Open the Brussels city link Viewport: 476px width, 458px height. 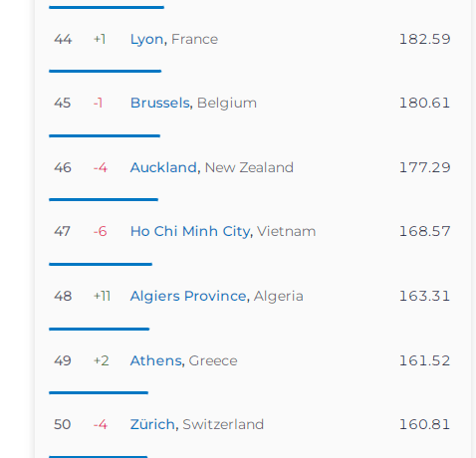[159, 103]
